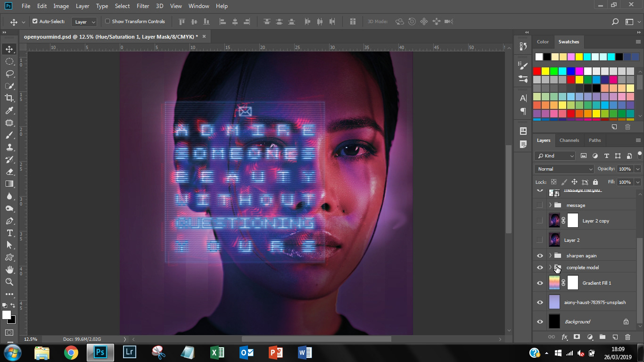The width and height of the screenshot is (644, 362).
Task: Expand the message group
Action: (550, 205)
